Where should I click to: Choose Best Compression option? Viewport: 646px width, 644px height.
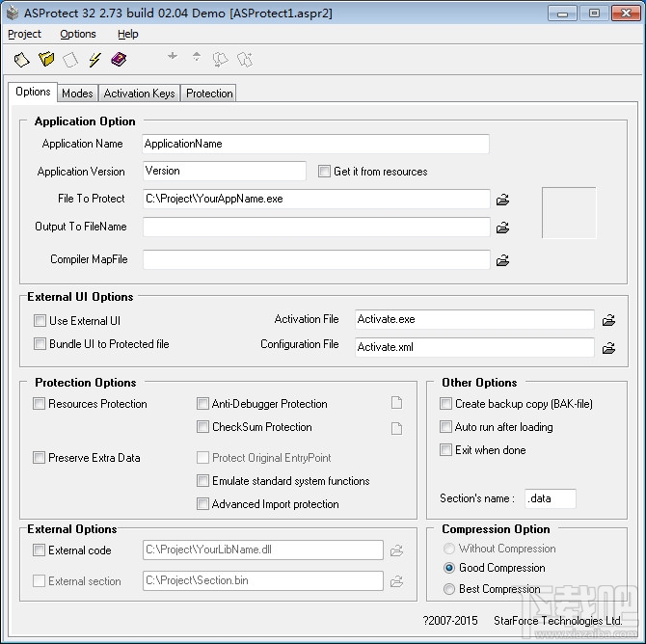(x=449, y=589)
